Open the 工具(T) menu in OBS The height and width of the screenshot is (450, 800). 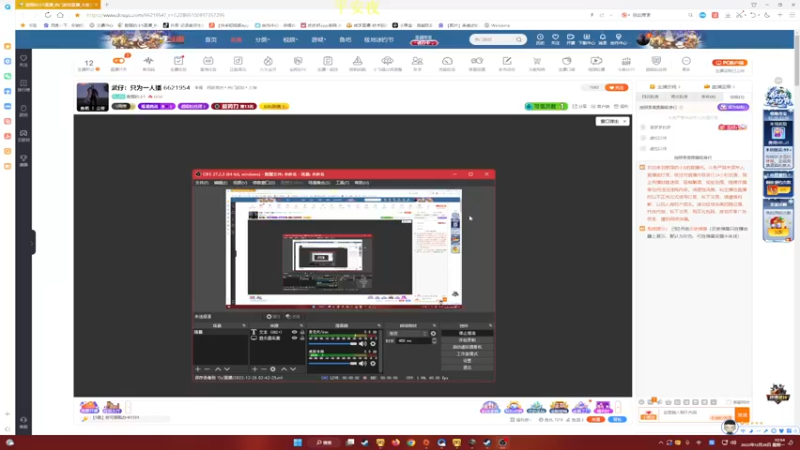click(342, 183)
